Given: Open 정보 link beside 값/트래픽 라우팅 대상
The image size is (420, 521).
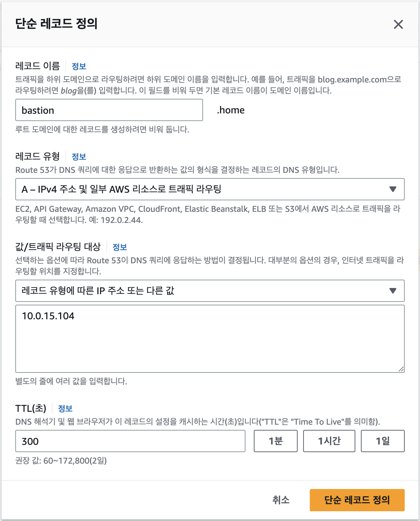Looking at the screenshot, I should tap(120, 247).
